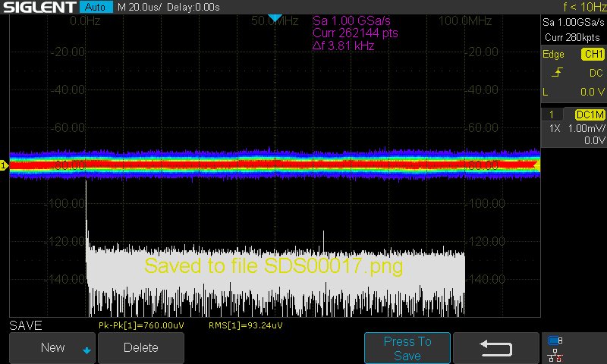Click the Delay:0.00s readout
607x364 pixels.
click(193, 7)
